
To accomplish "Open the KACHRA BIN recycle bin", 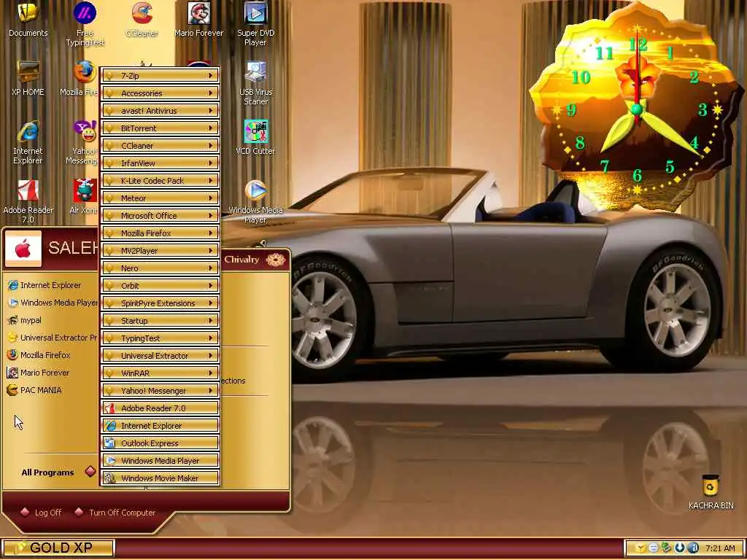I will pos(711,492).
